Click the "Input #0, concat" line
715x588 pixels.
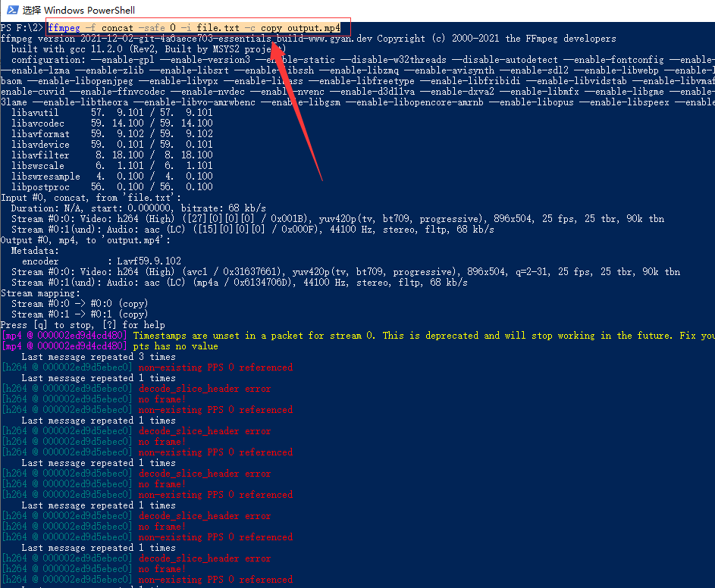pos(91,198)
